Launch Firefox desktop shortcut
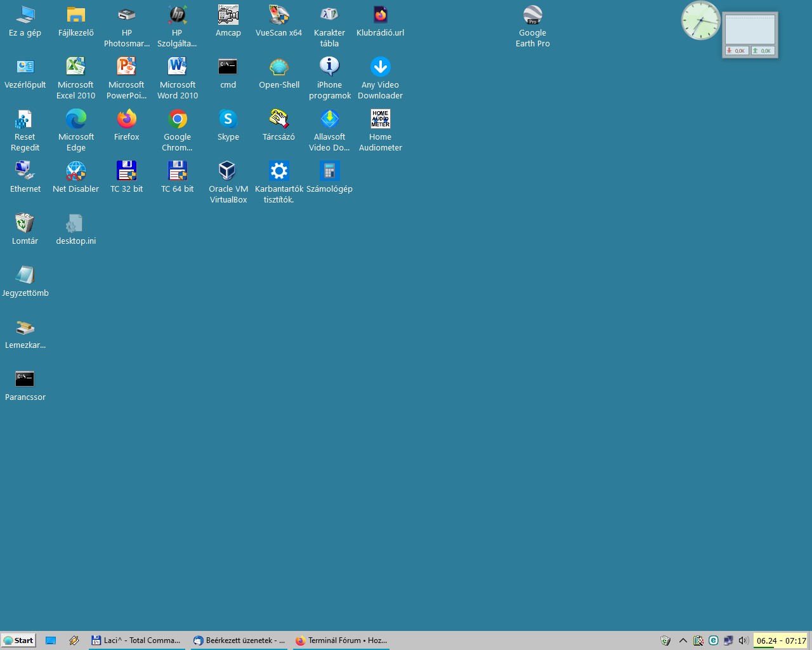The width and height of the screenshot is (812, 650). [x=127, y=125]
